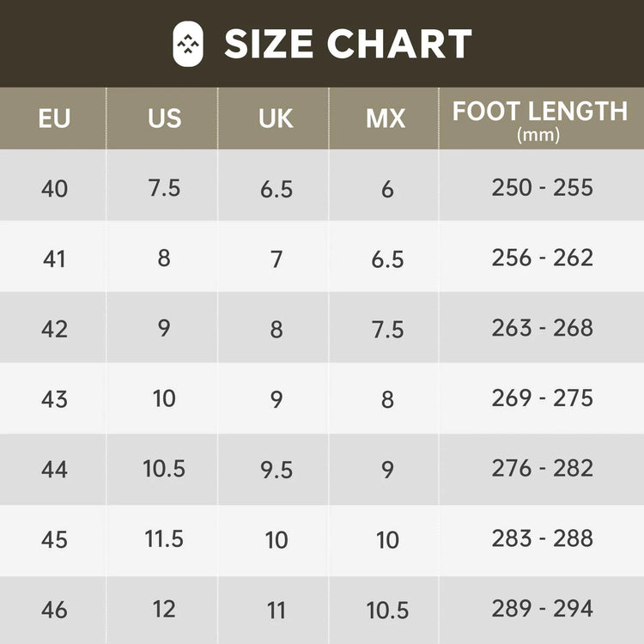Click UK size 7 cell
The image size is (644, 644).
tap(276, 258)
